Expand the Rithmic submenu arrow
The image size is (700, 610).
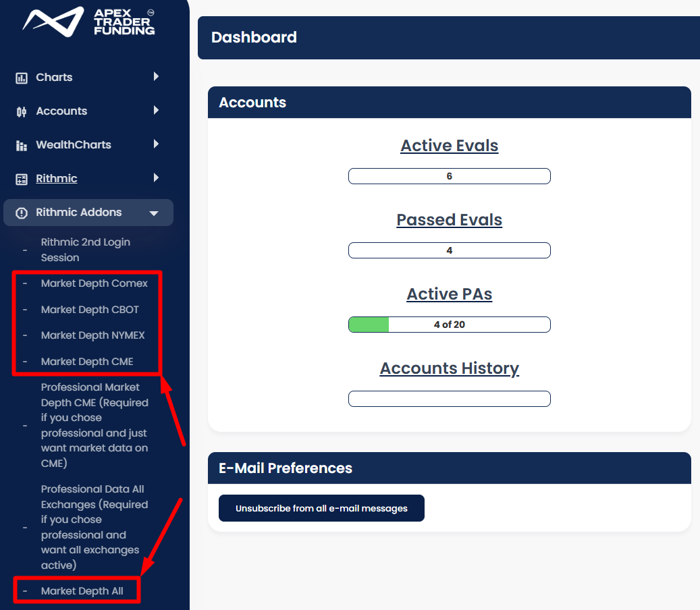[x=156, y=178]
